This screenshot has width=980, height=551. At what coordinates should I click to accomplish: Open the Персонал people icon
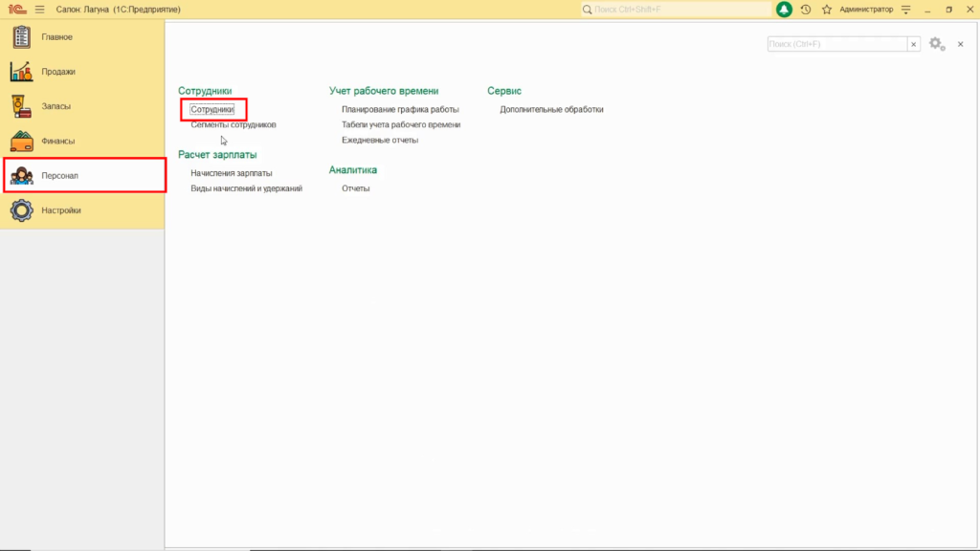point(21,176)
